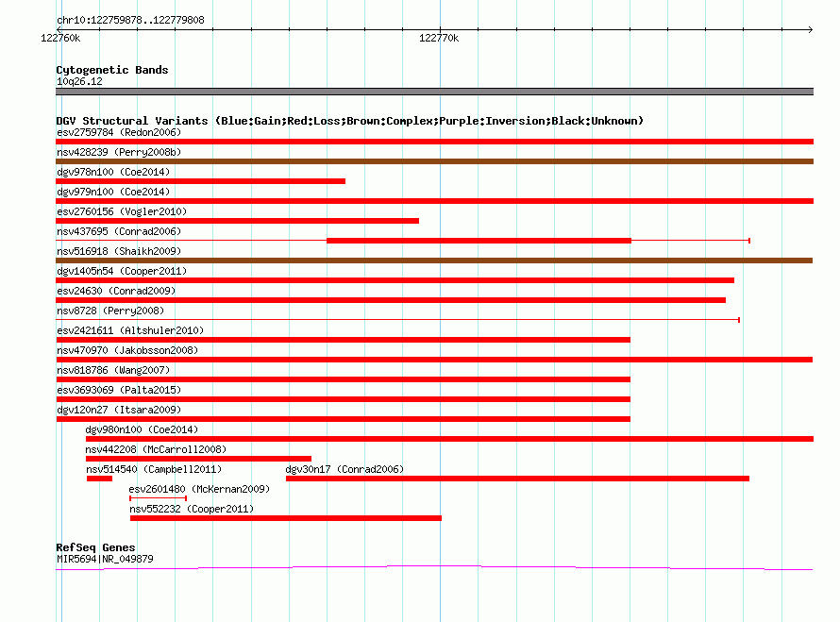
Task: Click the 122770k ruler label
Action: [439, 38]
